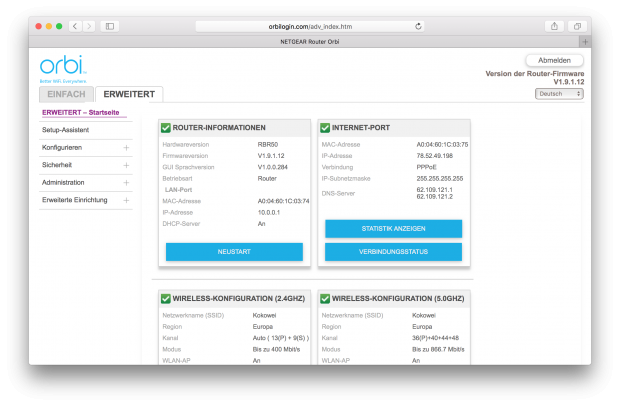
Task: Expand the Erweiterte Einrichtung section
Action: (126, 200)
